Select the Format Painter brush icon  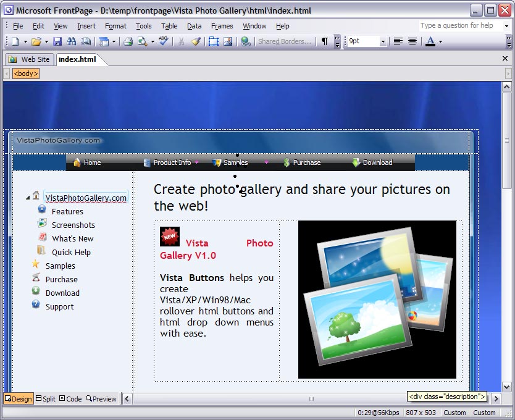pyautogui.click(x=196, y=41)
